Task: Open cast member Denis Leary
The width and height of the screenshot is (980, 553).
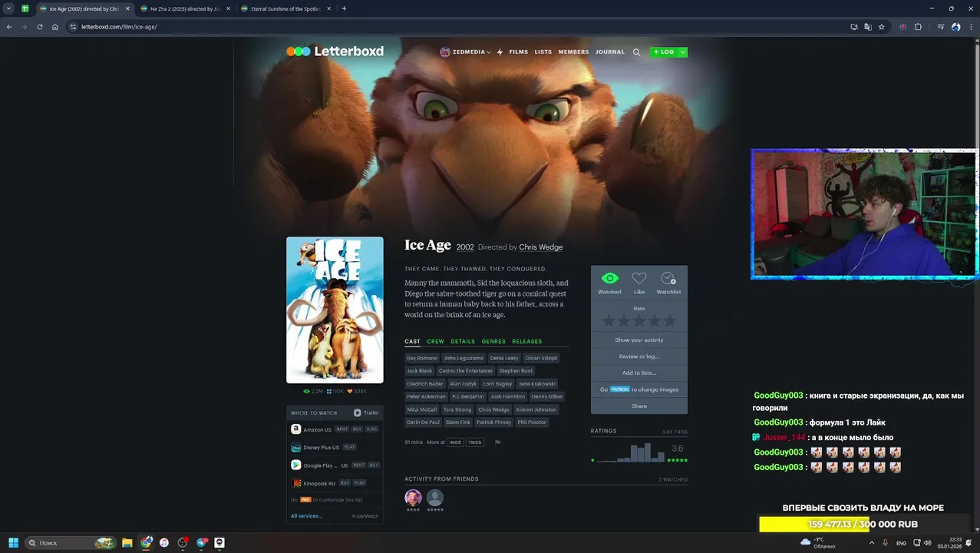Action: click(504, 358)
